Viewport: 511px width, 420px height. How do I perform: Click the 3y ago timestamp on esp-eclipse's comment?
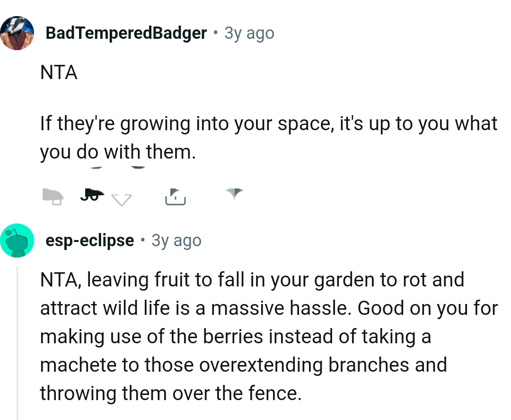[176, 240]
